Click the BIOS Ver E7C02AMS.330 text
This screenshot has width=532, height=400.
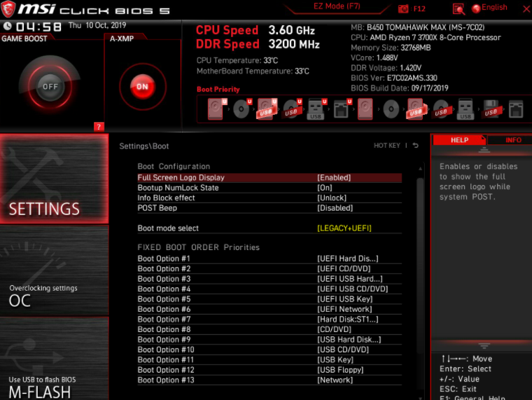coord(394,78)
